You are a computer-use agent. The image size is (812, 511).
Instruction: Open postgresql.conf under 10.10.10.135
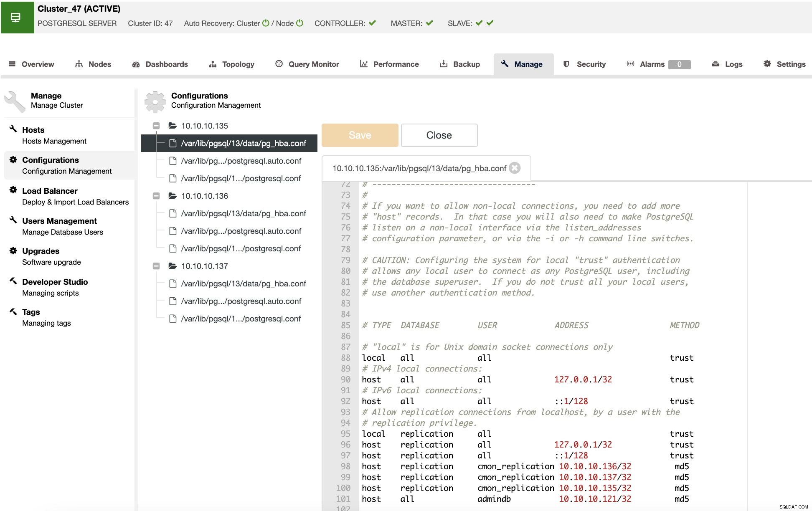235,178
